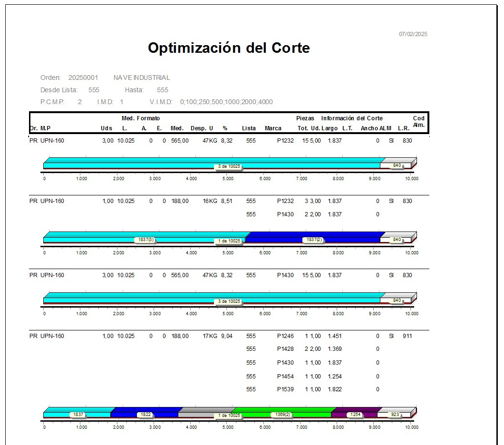Screen dimensions: 504x445
Task: Click the 'Cod Alm.' column header
Action: [418, 122]
